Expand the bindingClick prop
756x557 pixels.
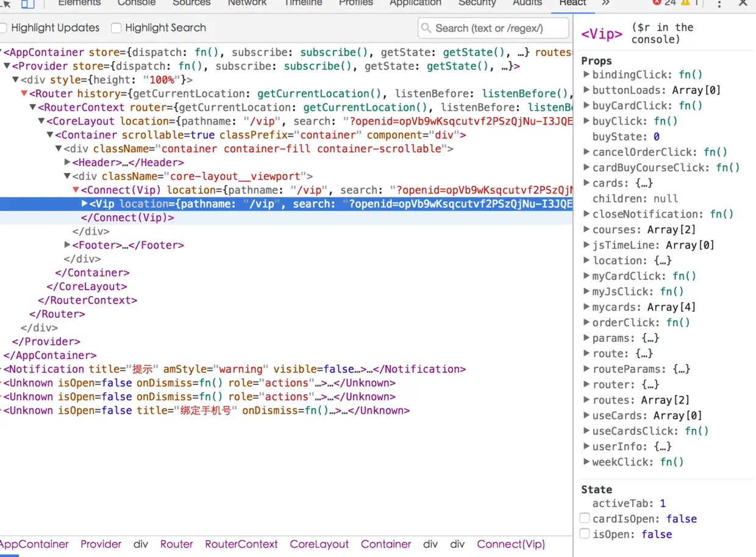[587, 75]
